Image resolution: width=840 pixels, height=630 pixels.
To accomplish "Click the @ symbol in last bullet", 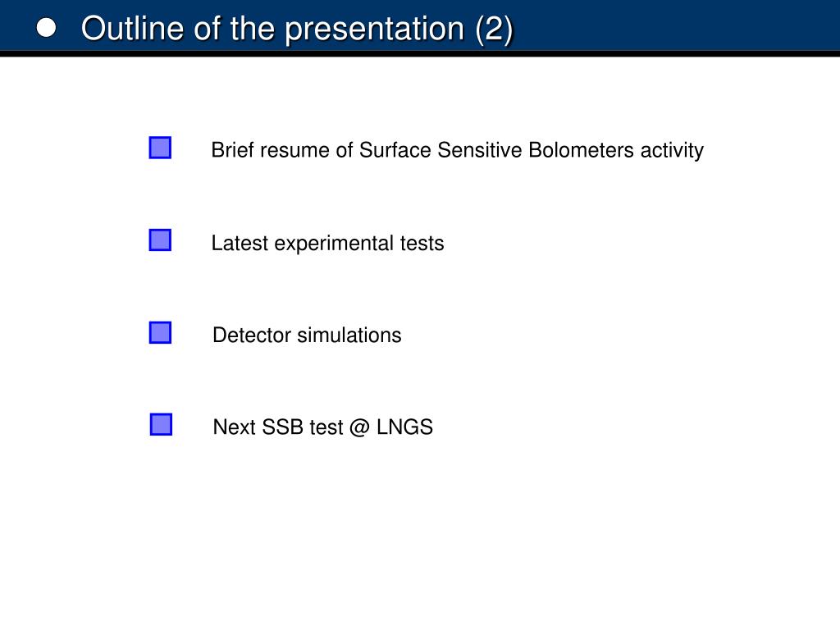I will [x=359, y=427].
